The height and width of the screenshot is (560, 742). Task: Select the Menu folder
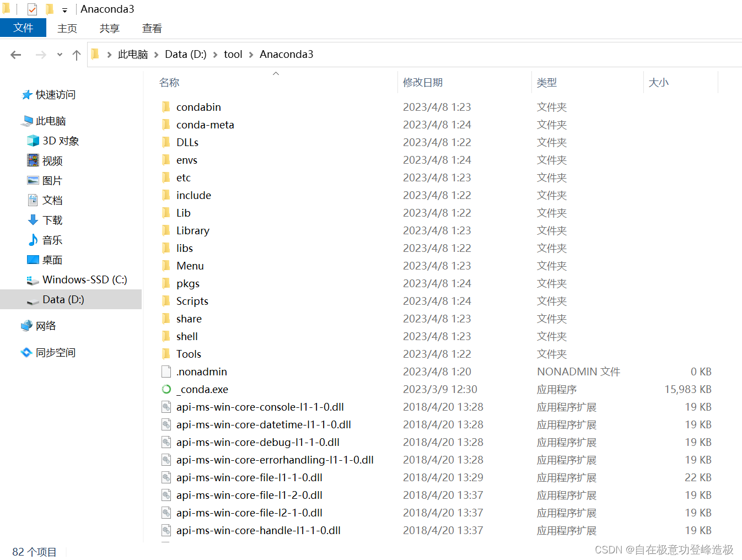pos(190,266)
